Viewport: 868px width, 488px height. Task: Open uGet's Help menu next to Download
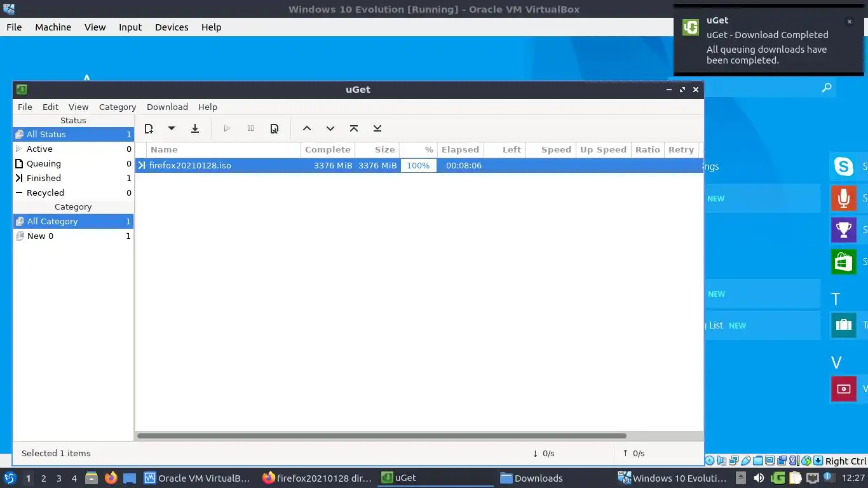click(x=208, y=107)
